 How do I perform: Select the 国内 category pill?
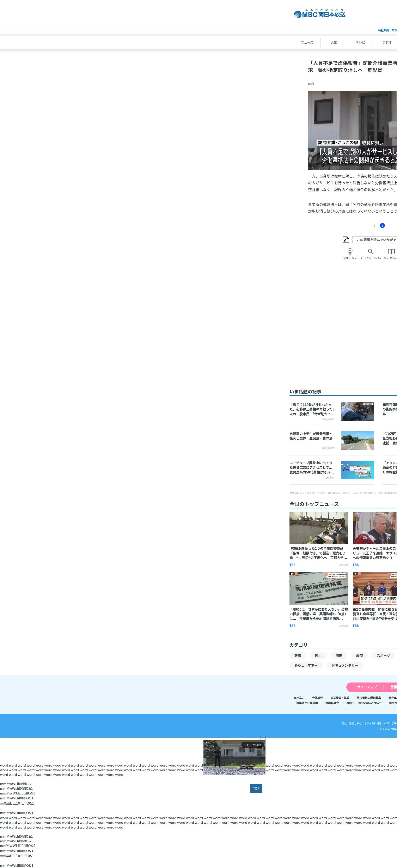(318, 655)
